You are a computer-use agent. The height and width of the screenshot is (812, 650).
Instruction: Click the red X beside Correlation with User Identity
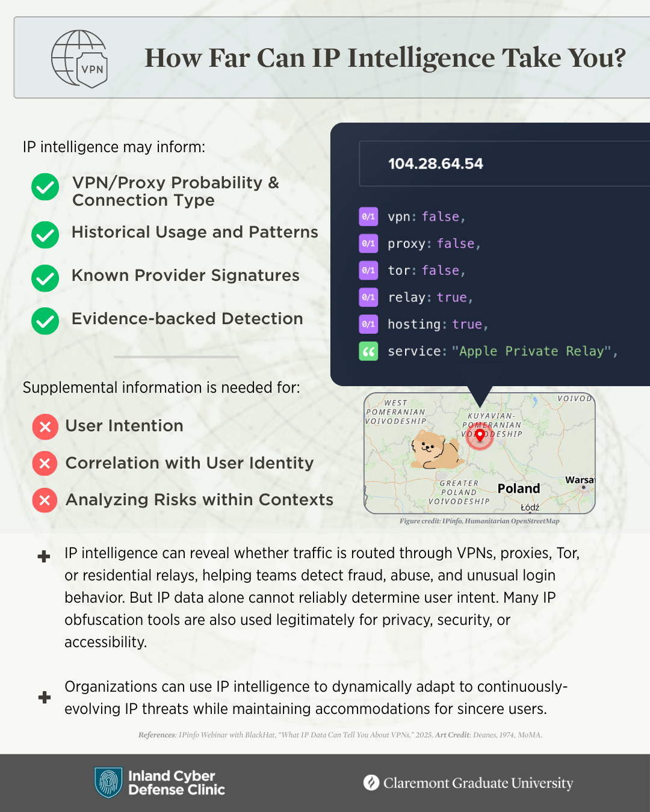[45, 464]
